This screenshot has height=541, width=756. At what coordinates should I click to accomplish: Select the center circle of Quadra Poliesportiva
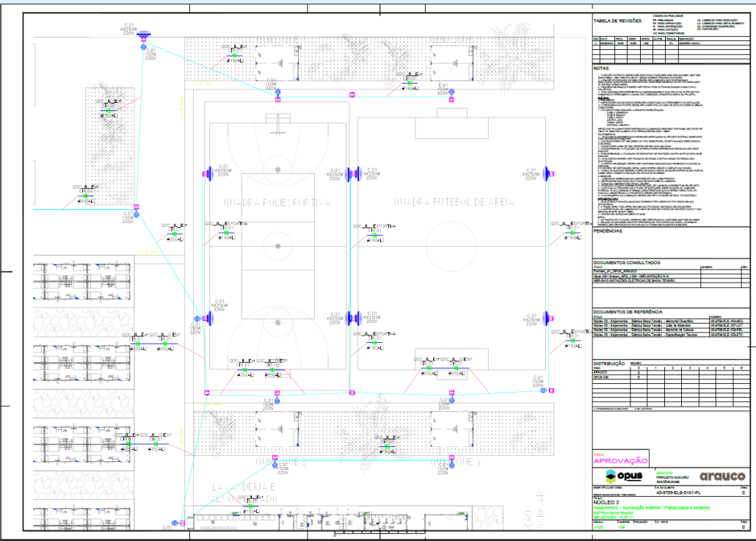point(276,242)
